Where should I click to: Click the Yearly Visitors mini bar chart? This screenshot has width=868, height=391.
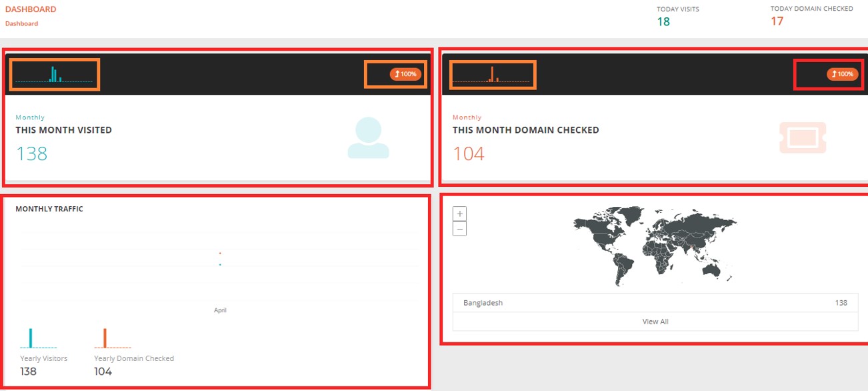point(38,338)
